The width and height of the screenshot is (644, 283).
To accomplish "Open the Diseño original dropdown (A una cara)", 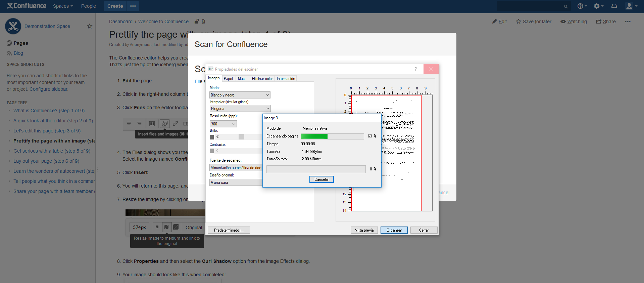I will (x=236, y=183).
